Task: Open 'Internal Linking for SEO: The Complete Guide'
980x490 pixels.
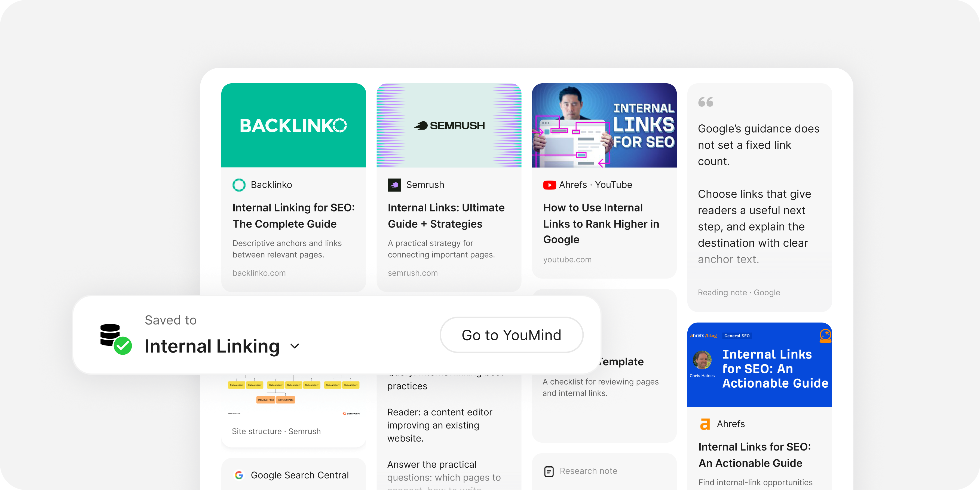Action: pos(294,216)
